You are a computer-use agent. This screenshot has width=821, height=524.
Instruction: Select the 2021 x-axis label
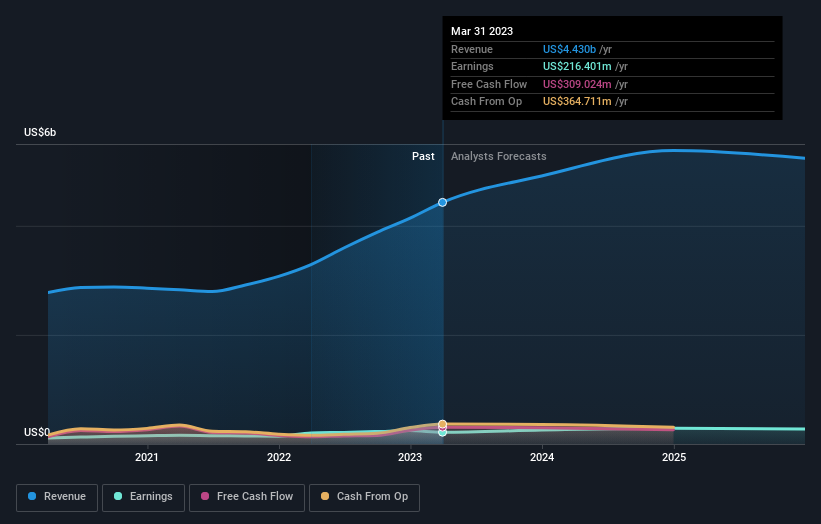coord(147,457)
